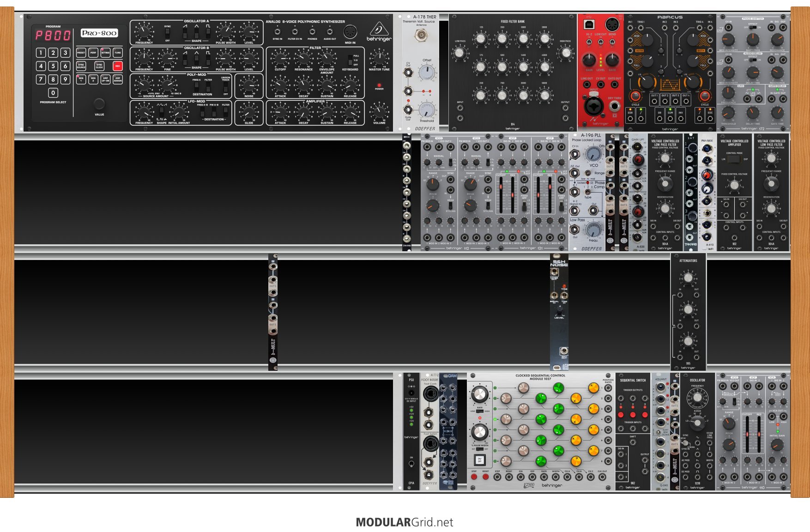Click the Threshold knob on A-178
Image resolution: width=810 pixels, height=532 pixels.
pyautogui.click(x=427, y=110)
